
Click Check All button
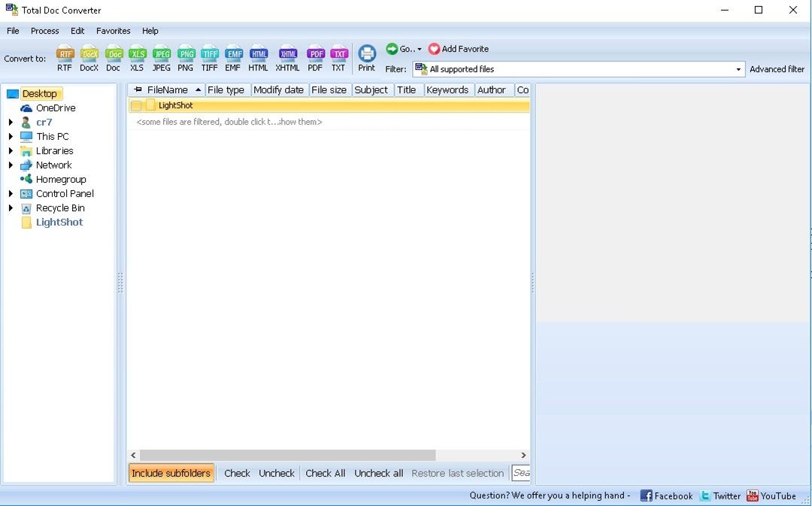(x=326, y=473)
